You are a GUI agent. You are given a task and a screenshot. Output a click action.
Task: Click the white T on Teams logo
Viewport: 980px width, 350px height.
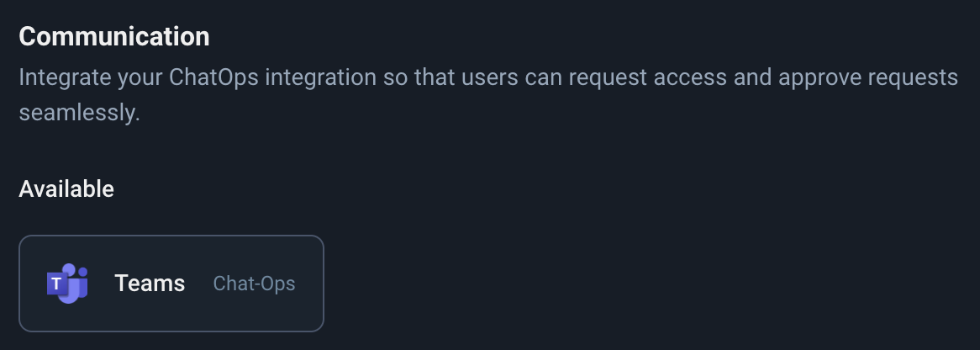coord(56,284)
